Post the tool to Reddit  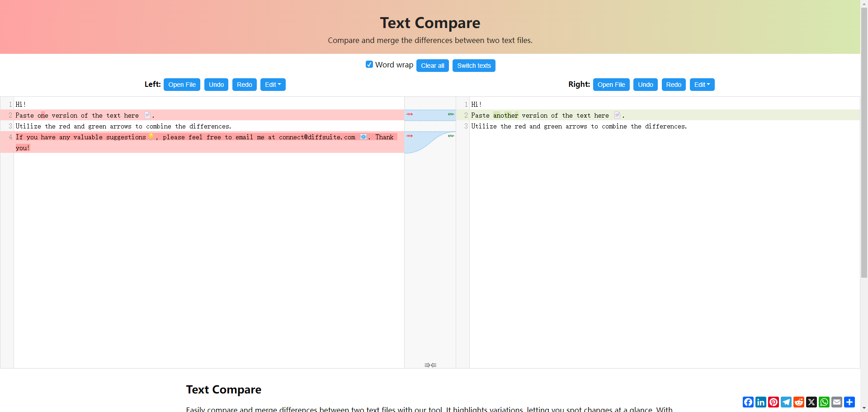point(799,402)
